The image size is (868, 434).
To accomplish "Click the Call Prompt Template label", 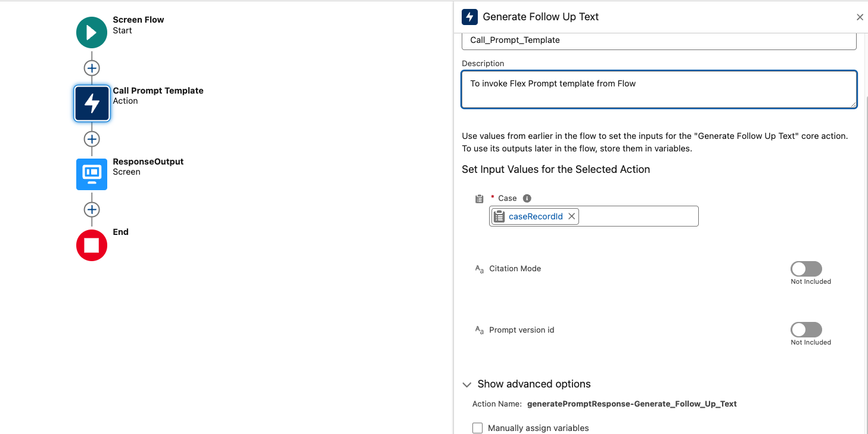I will tap(158, 91).
